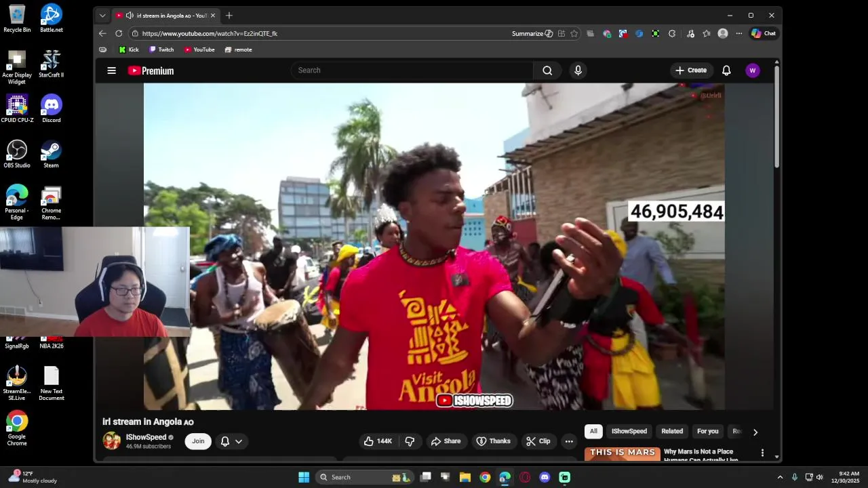Open File Explorer from the taskbar

click(465, 477)
